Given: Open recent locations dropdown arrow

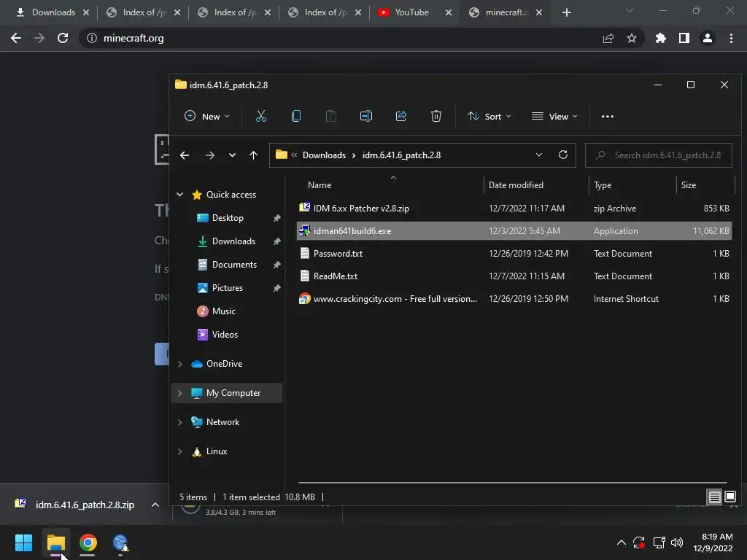Looking at the screenshot, I should [232, 155].
